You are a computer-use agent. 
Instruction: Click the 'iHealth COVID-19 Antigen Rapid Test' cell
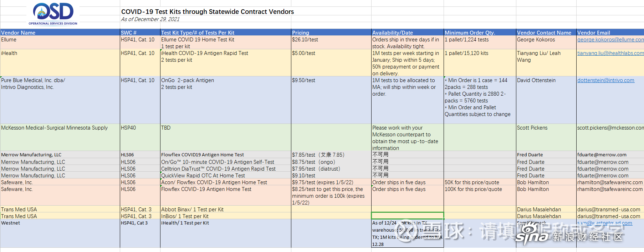pos(226,63)
